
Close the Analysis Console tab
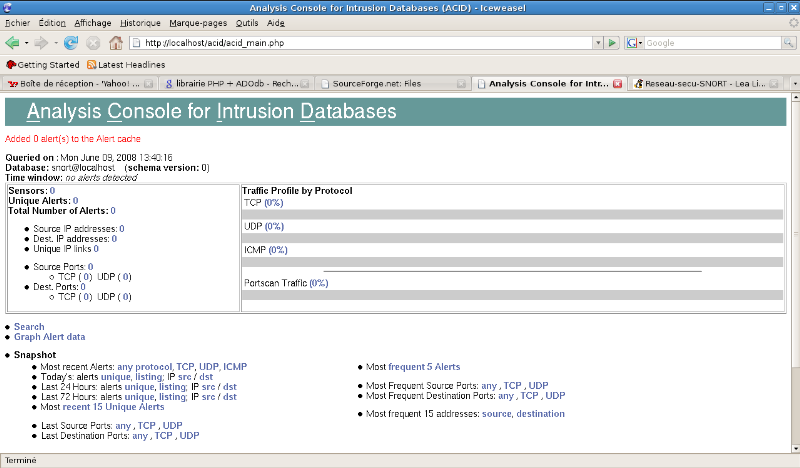pos(617,84)
